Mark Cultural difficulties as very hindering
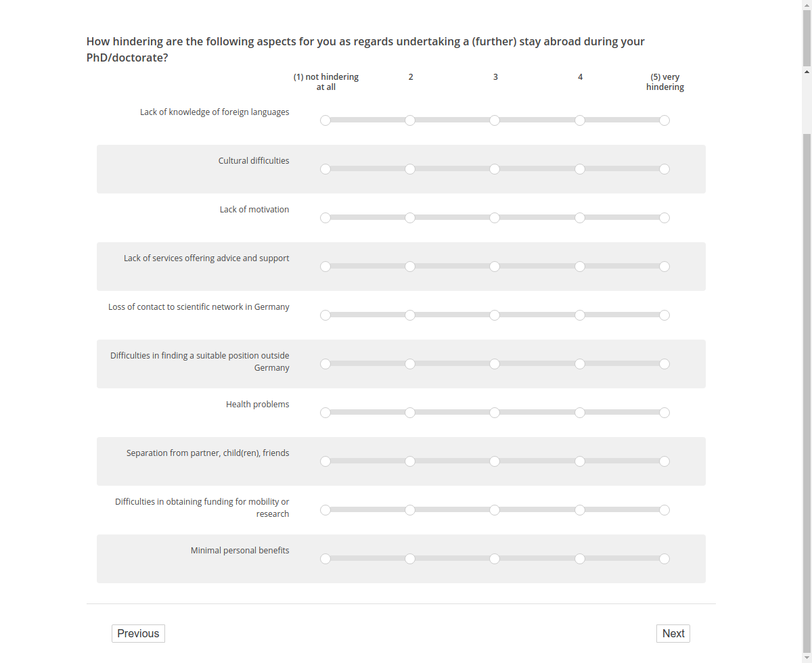The width and height of the screenshot is (812, 663). 664,169
